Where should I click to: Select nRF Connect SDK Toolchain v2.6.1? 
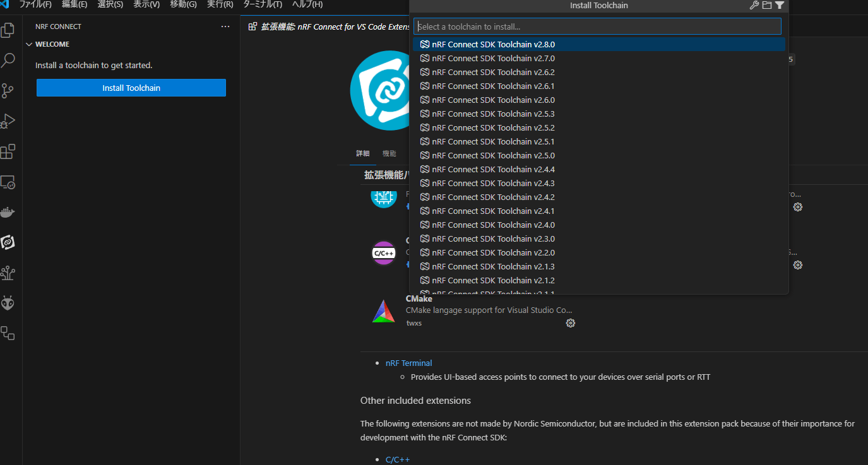(598, 86)
